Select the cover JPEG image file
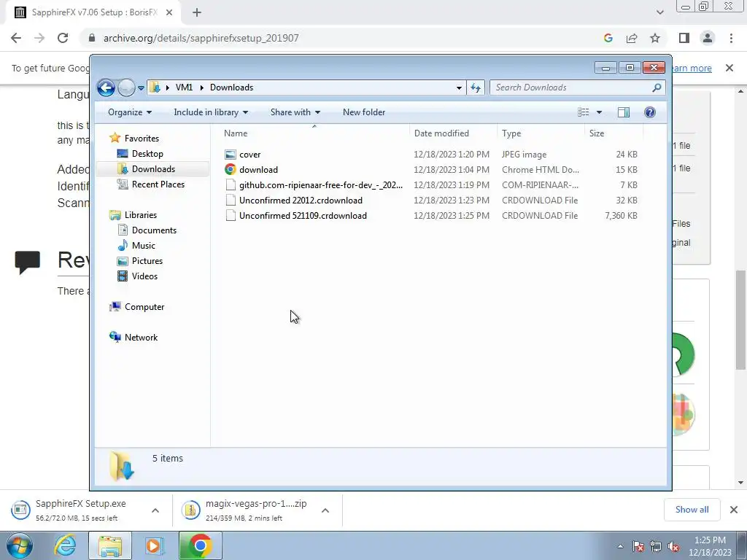This screenshot has width=747, height=560. (430, 155)
